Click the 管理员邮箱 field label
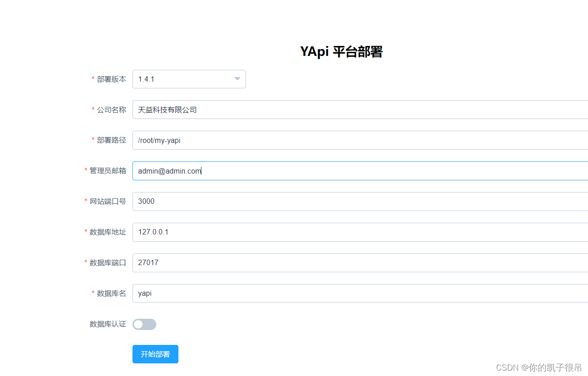This screenshot has width=588, height=376. pyautogui.click(x=107, y=170)
